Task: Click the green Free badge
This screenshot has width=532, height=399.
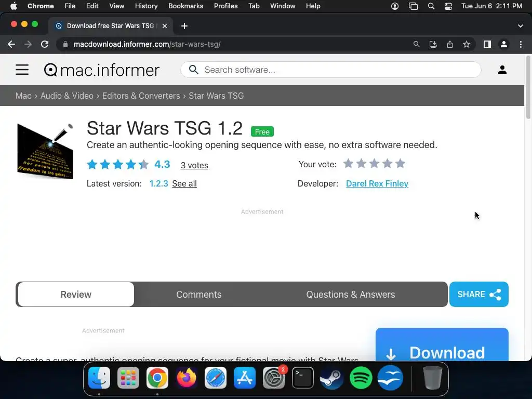Action: pos(262,131)
